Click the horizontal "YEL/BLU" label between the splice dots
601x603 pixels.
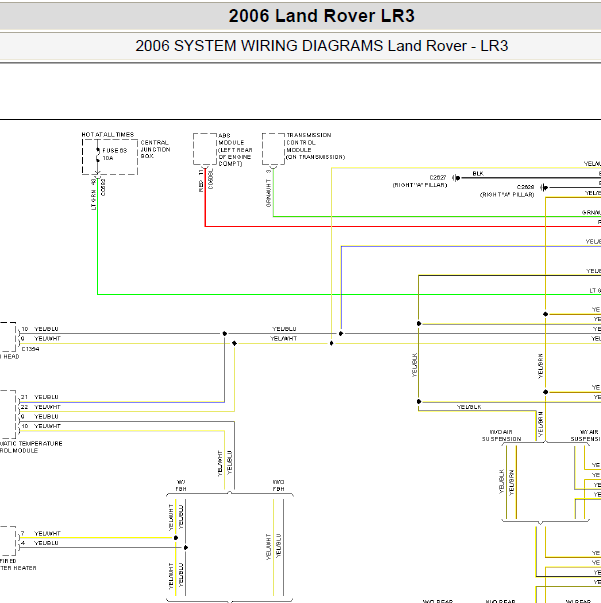(284, 329)
